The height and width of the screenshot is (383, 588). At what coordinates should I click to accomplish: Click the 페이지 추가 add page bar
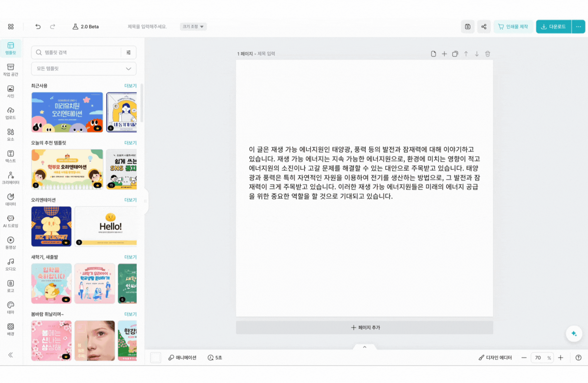tap(364, 328)
